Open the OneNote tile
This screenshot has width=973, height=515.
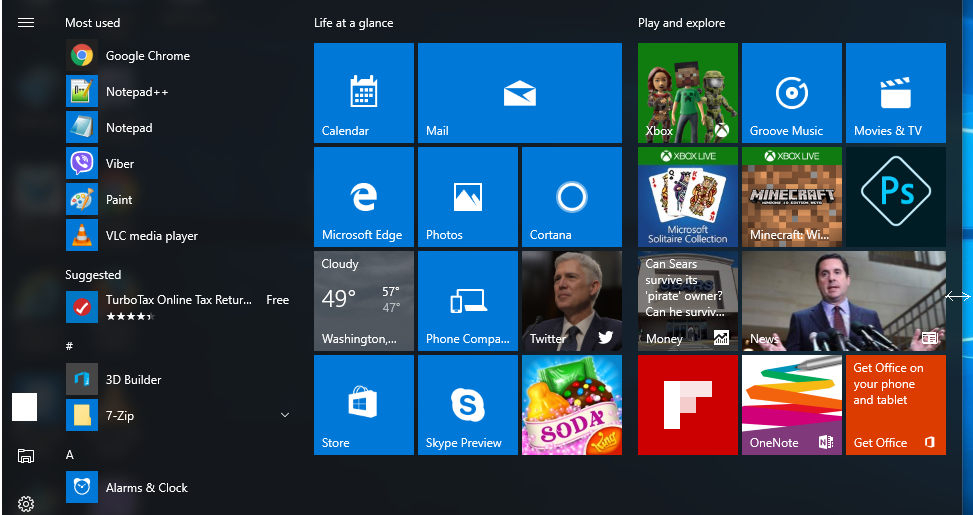point(792,405)
